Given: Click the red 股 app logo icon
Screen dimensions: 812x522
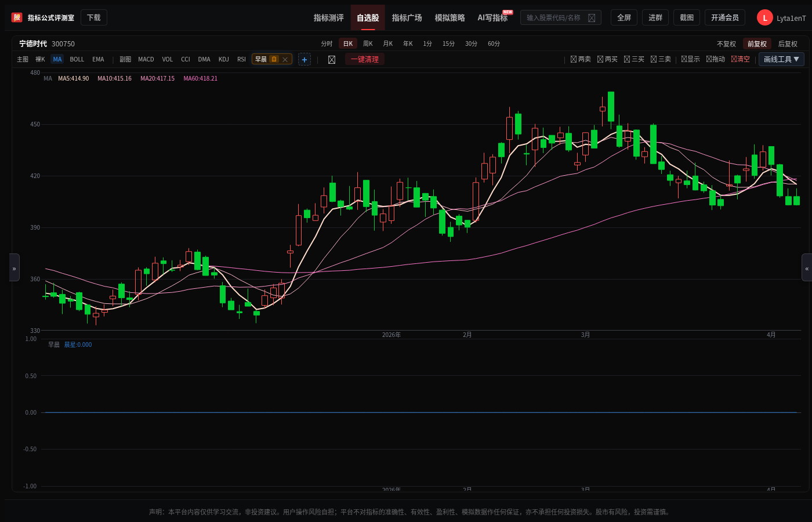Looking at the screenshot, I should [17, 17].
